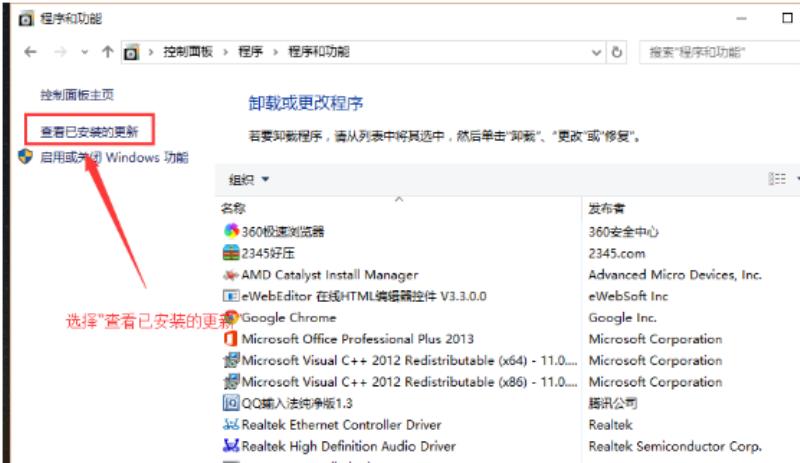This screenshot has width=800, height=463.
Task: Sort by the 发布者 column header
Action: 607,208
